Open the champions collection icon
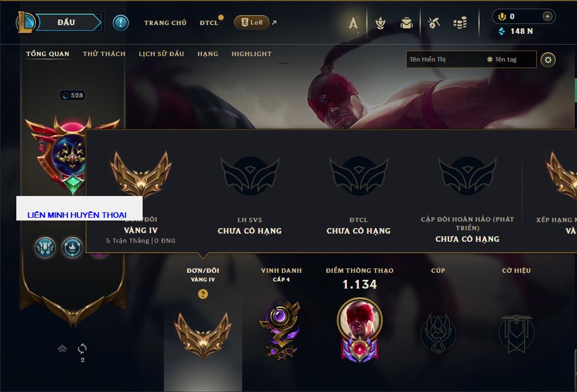 click(x=380, y=23)
